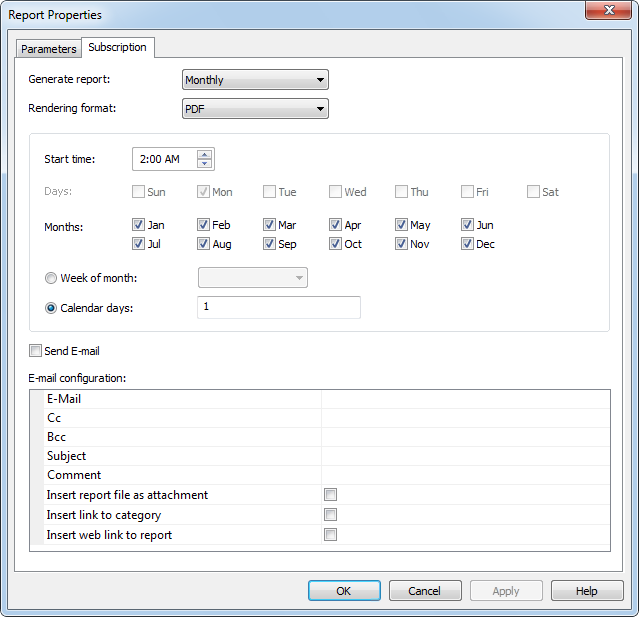Uncheck the Mar month checkbox
This screenshot has height=617, width=639.
(x=269, y=225)
